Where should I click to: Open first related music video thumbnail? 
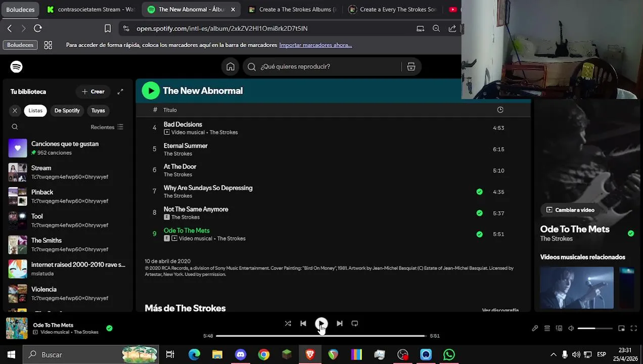[577, 288]
